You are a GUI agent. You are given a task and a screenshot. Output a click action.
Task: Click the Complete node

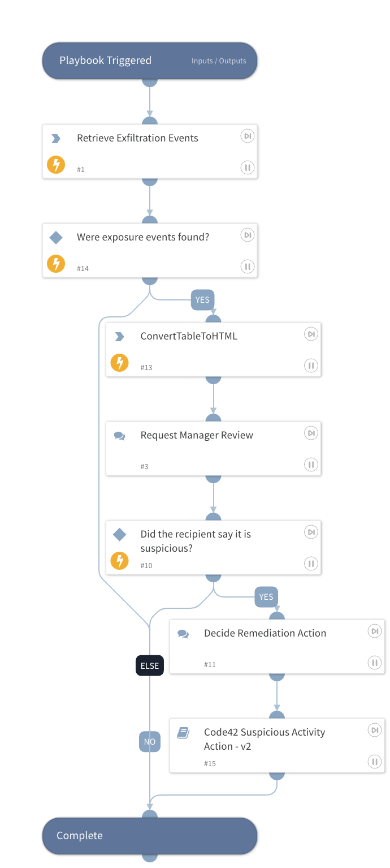pos(149,836)
